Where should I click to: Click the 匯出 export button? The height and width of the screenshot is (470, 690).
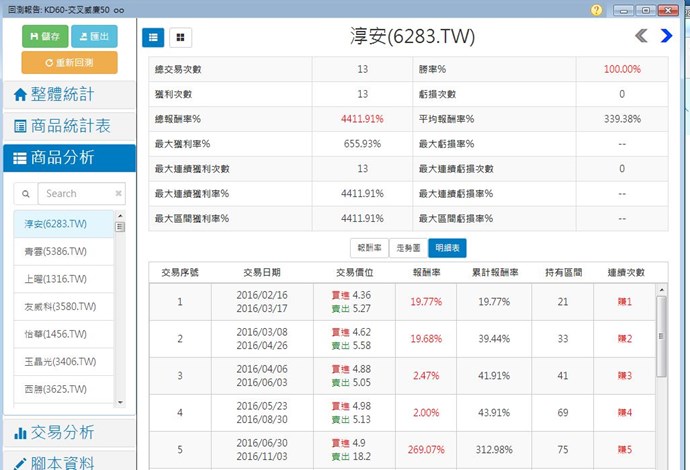tap(94, 36)
